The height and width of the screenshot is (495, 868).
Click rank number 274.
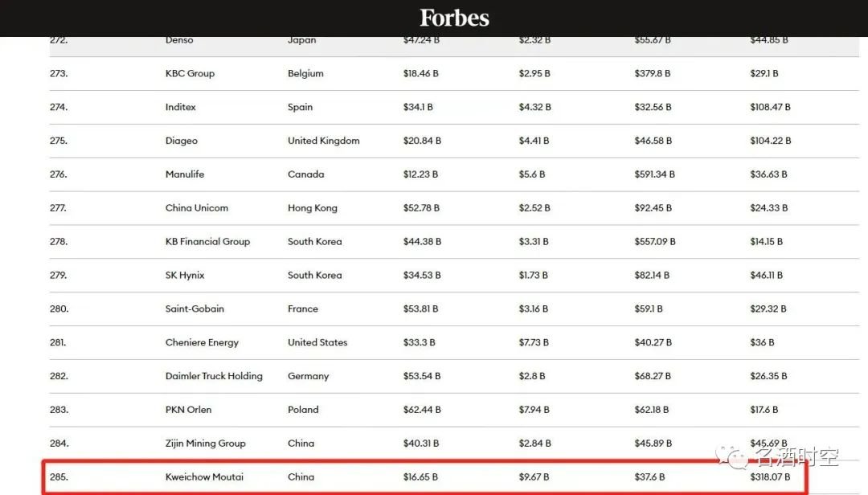[59, 107]
